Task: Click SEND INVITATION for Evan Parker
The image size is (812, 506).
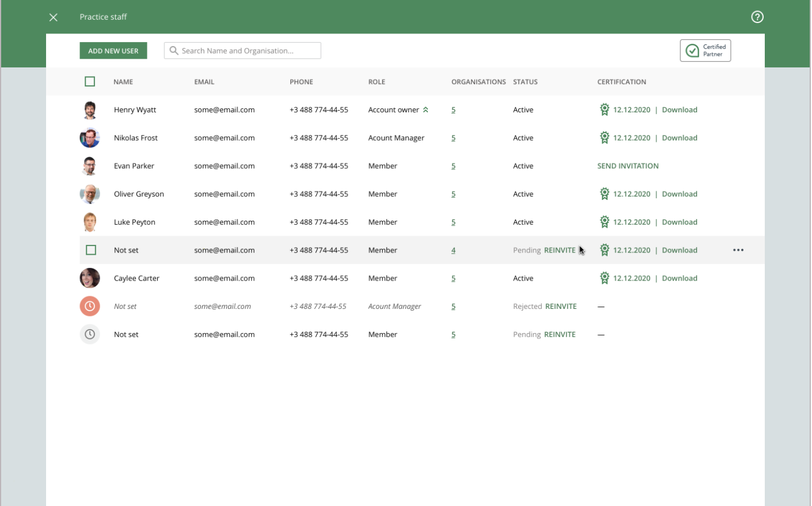Action: 628,166
